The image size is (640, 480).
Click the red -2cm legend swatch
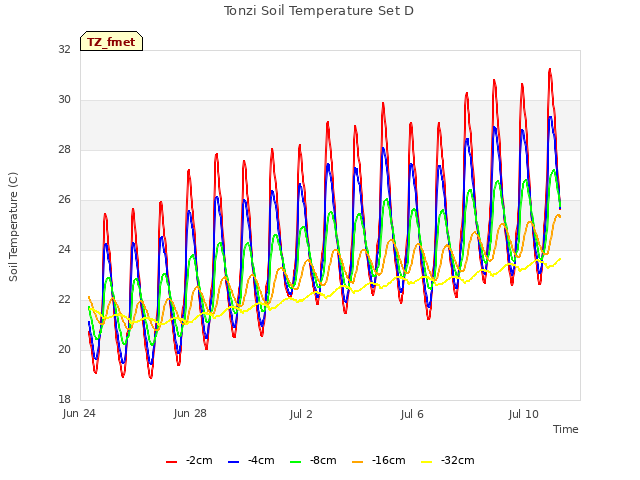coord(171,462)
